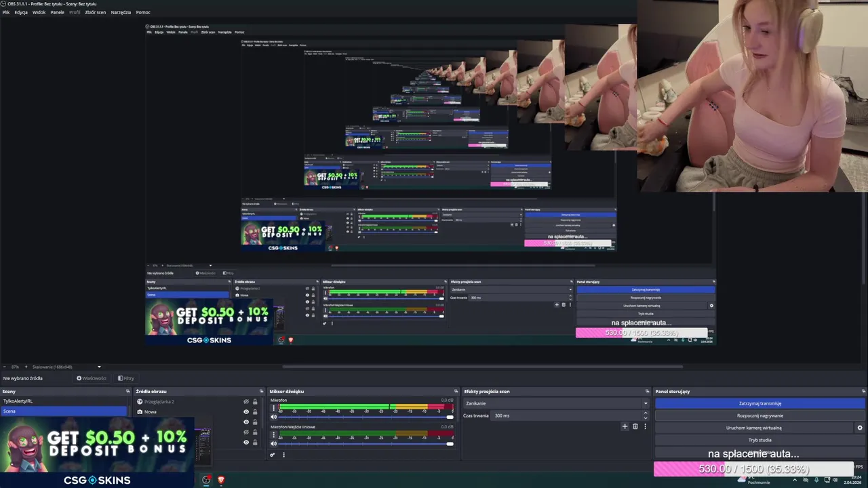
Task: Open the Zanikanie transition dropdown
Action: point(556,403)
